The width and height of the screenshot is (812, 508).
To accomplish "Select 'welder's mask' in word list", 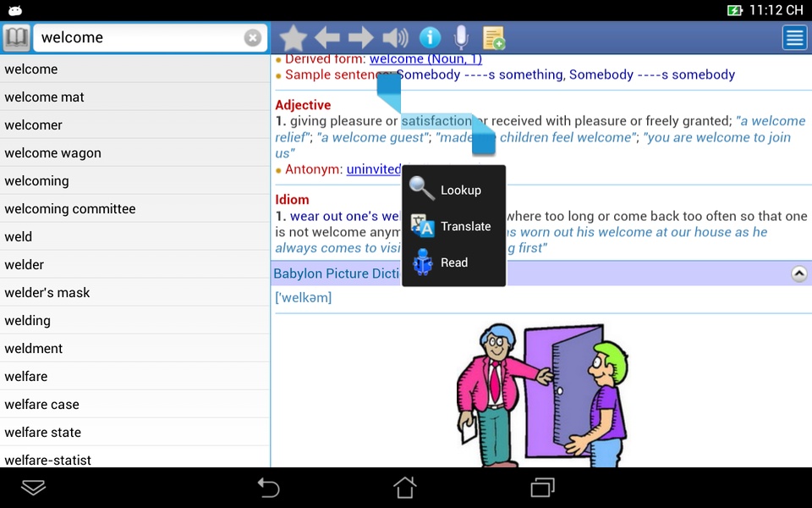I will pyautogui.click(x=134, y=293).
